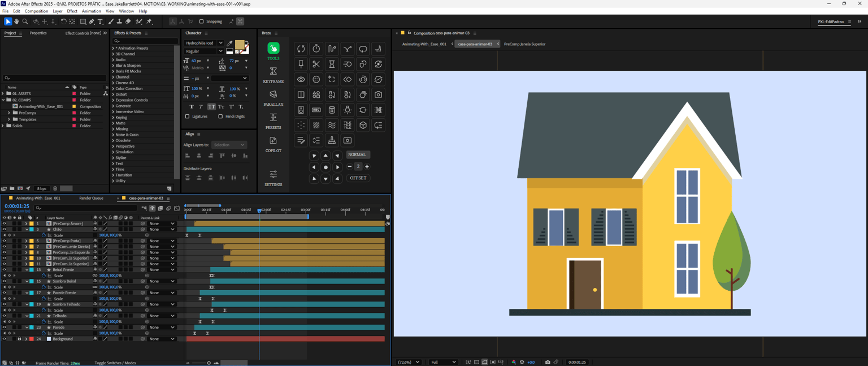This screenshot has height=366, width=868.
Task: Click the red Background layer label color
Action: pyautogui.click(x=32, y=339)
